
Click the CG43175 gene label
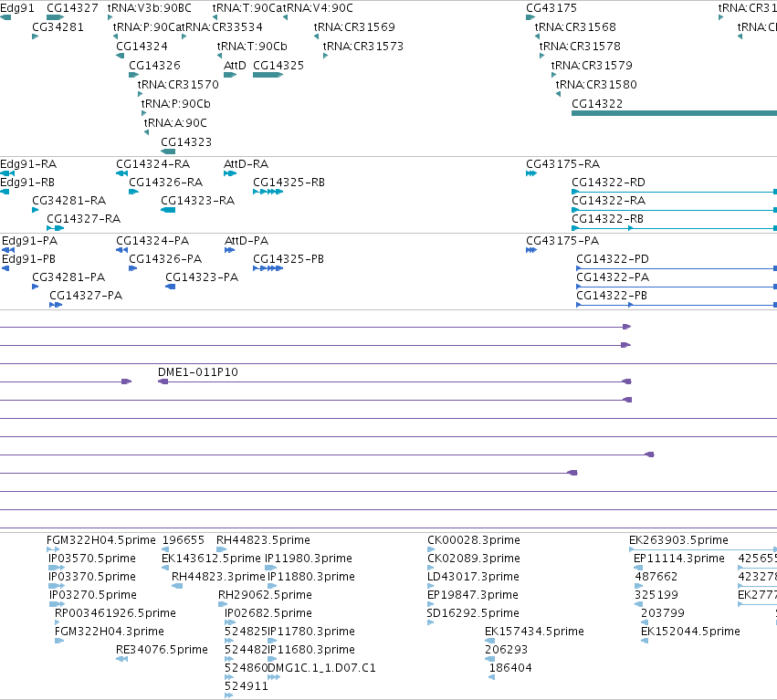click(551, 8)
